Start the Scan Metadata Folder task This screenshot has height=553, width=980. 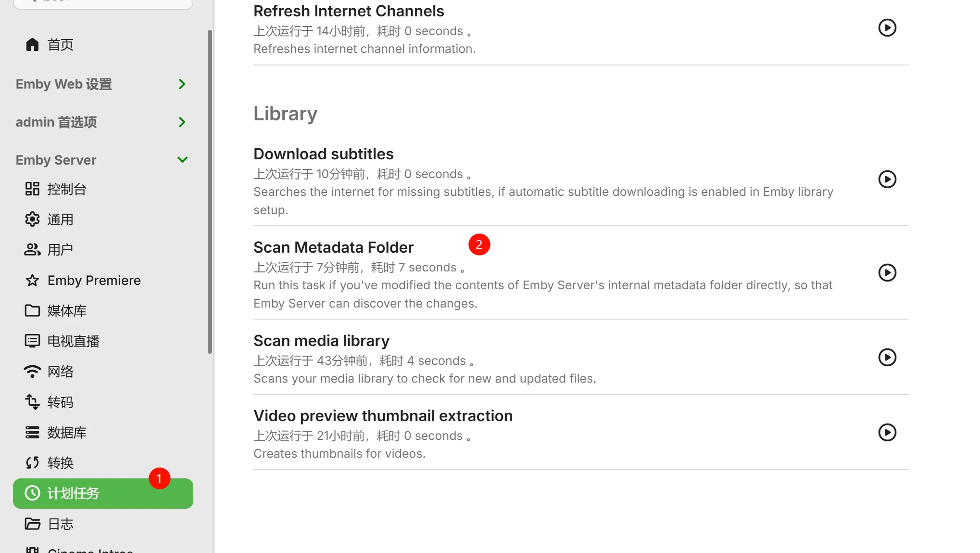pos(887,273)
